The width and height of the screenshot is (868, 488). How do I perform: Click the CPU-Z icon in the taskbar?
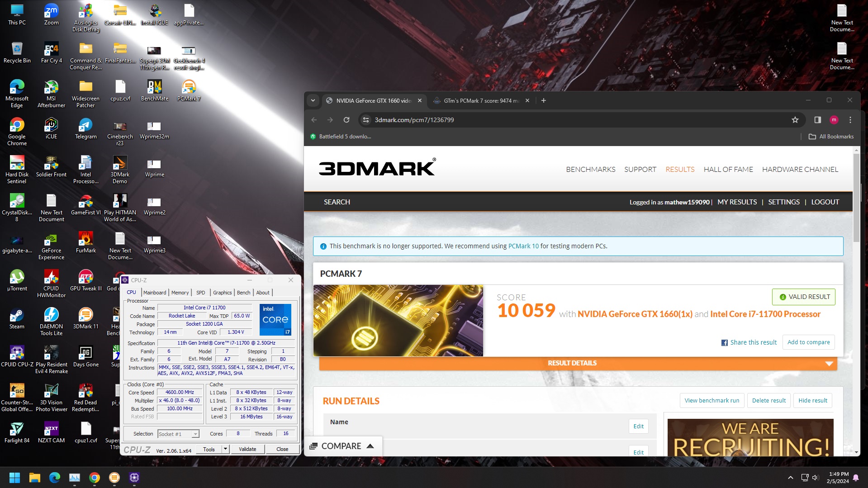pos(134,478)
